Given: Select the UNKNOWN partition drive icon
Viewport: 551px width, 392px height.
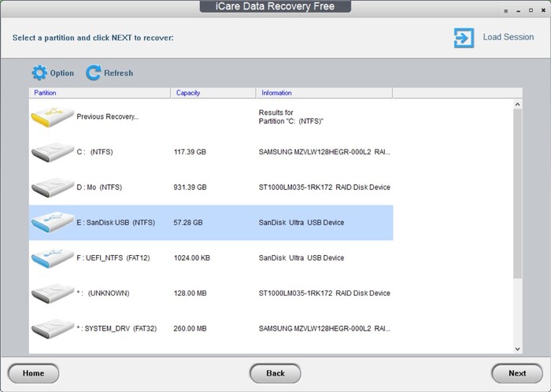Looking at the screenshot, I should 53,293.
